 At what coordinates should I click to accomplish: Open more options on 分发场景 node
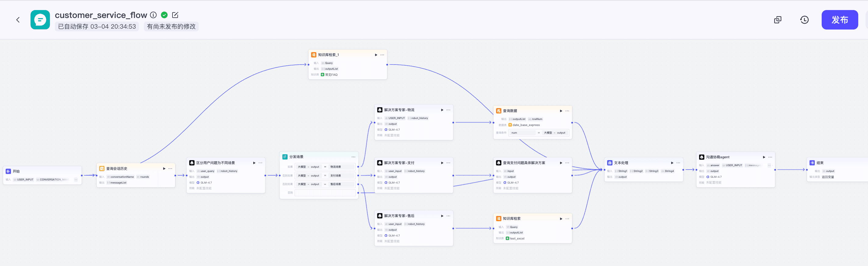(x=353, y=157)
